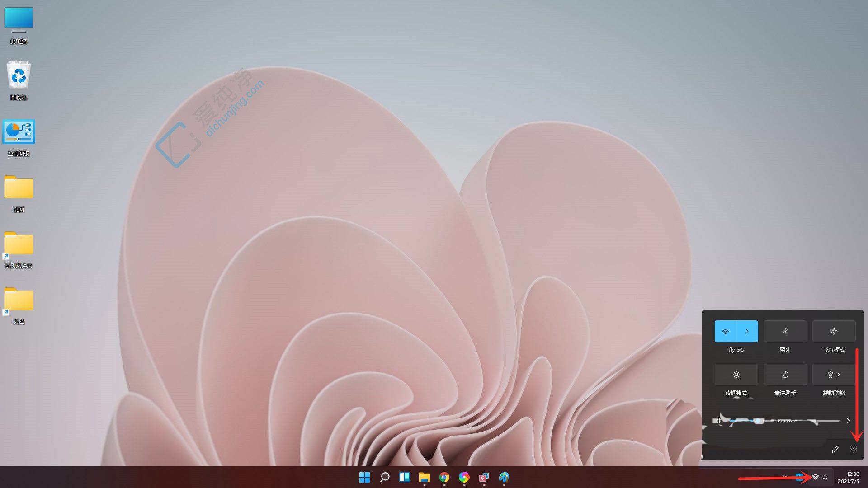The width and height of the screenshot is (868, 488).
Task: Enable 飞行模式 (airplane mode)
Action: 833,331
